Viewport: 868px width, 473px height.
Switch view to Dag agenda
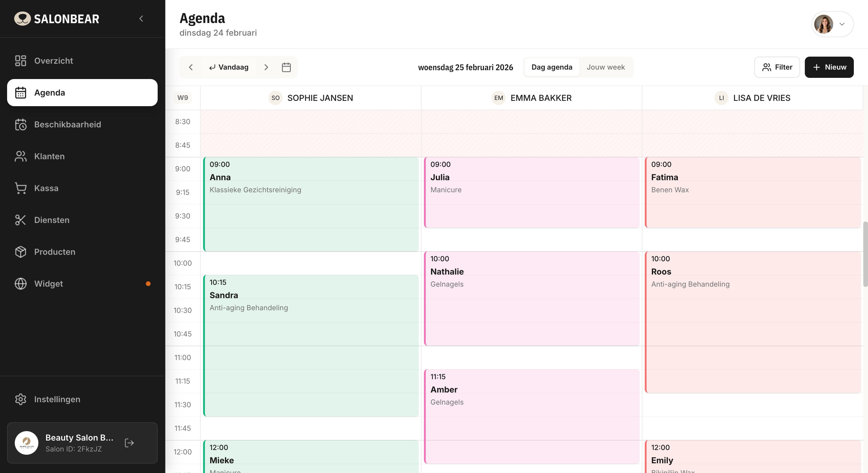click(552, 67)
